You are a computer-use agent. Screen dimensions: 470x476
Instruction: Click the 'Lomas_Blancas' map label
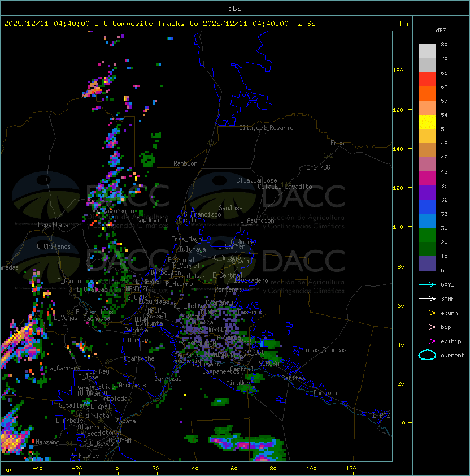coord(324,350)
